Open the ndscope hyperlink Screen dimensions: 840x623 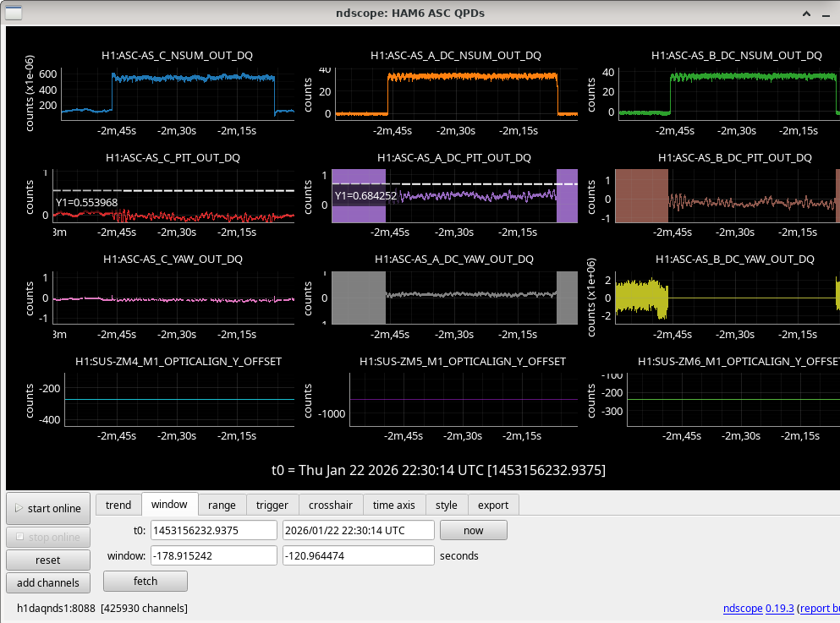743,608
